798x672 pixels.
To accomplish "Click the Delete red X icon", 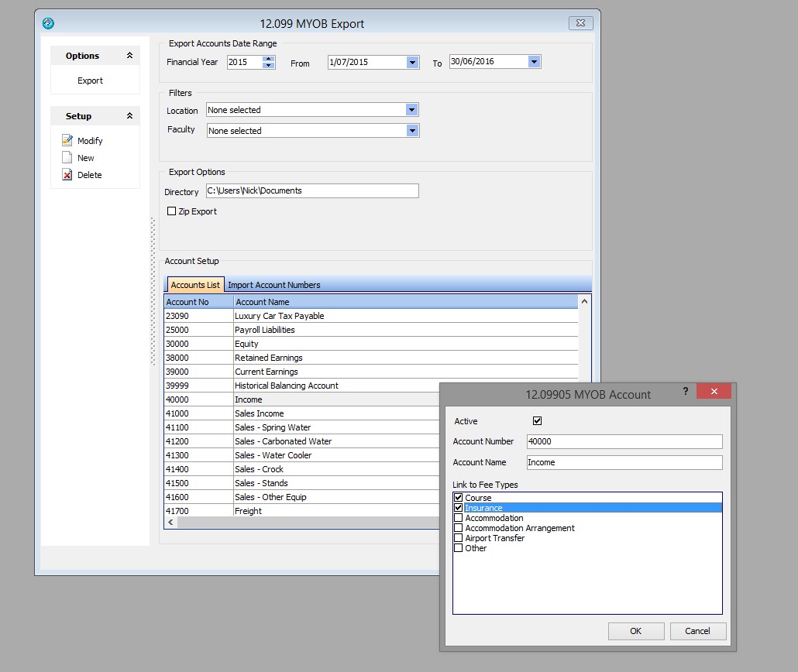I will 67,175.
